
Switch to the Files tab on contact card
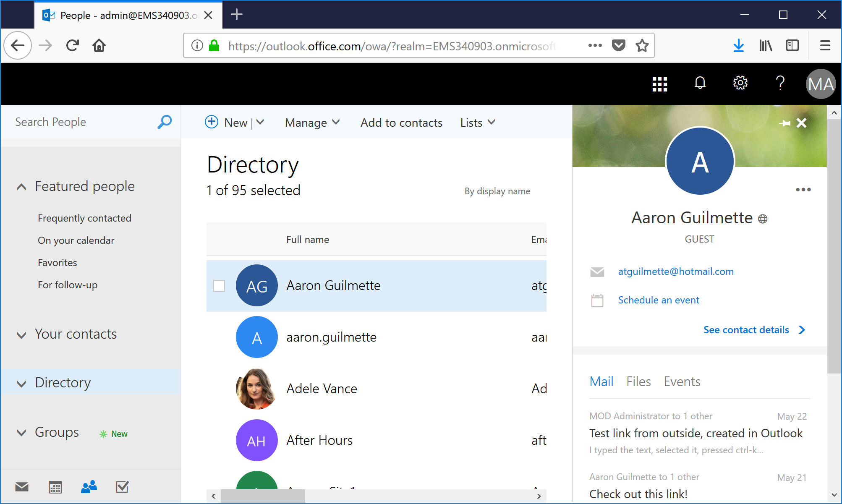click(638, 381)
